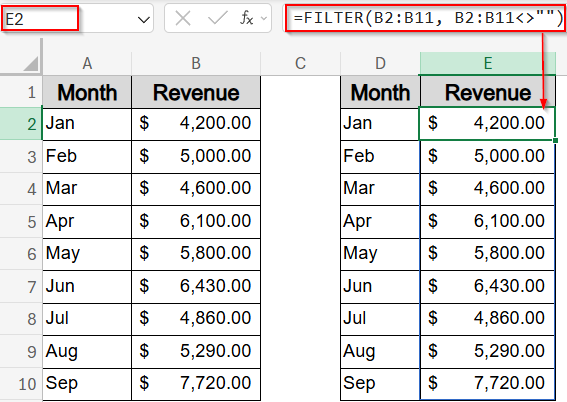This screenshot has height=402, width=567.
Task: Select the Feb cell in column A
Action: pos(87,157)
